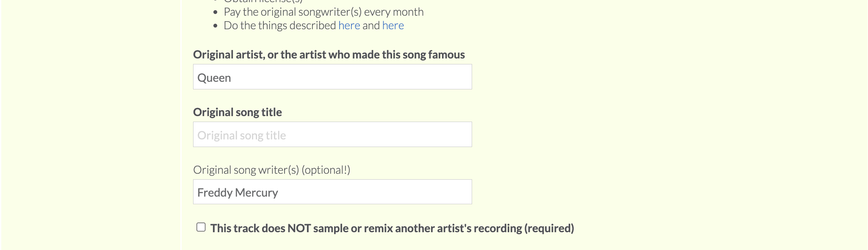The image size is (868, 250).
Task: Open the second "here" link after "and"
Action: click(x=393, y=26)
